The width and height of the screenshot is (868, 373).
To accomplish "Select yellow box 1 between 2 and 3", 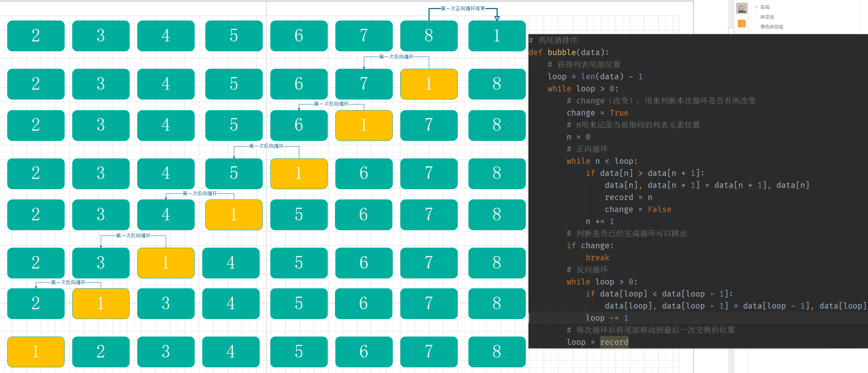I will coord(101,303).
